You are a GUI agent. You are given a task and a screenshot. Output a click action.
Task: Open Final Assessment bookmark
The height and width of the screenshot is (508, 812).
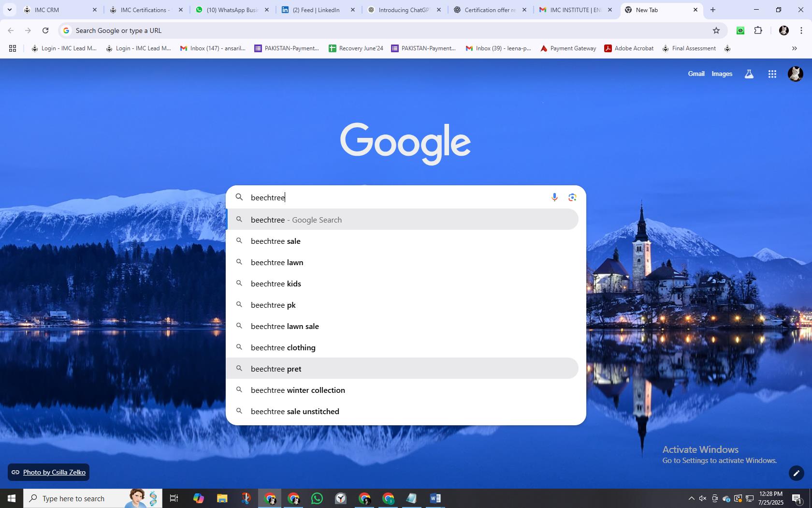[689, 48]
